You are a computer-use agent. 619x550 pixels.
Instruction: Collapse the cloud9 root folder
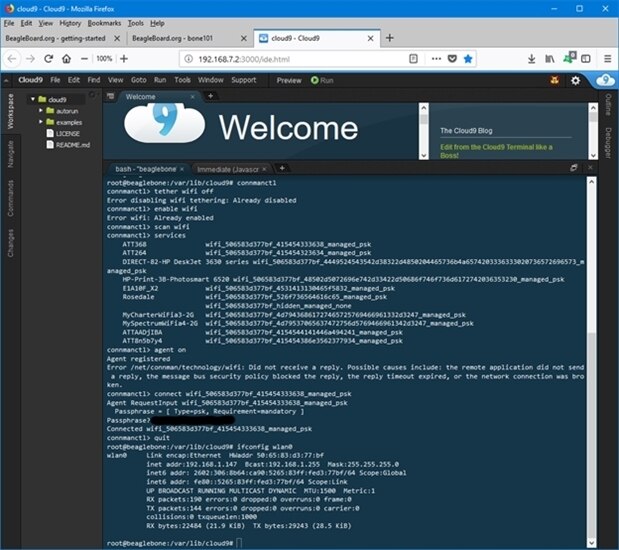33,99
